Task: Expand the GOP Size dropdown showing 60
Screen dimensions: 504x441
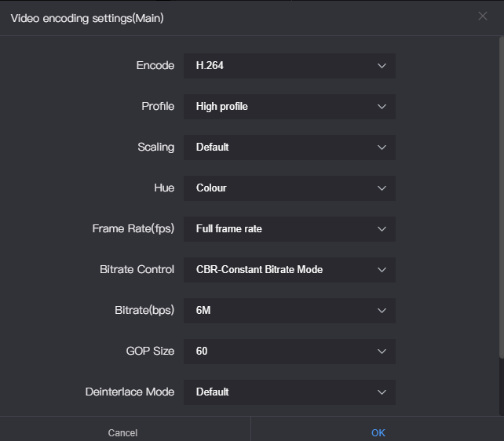Action: pos(290,352)
